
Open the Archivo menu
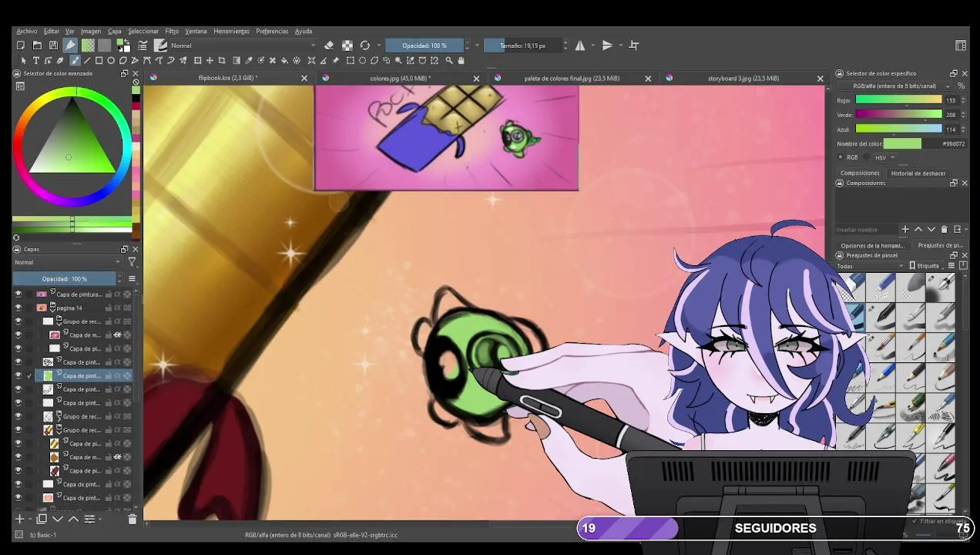pyautogui.click(x=26, y=32)
